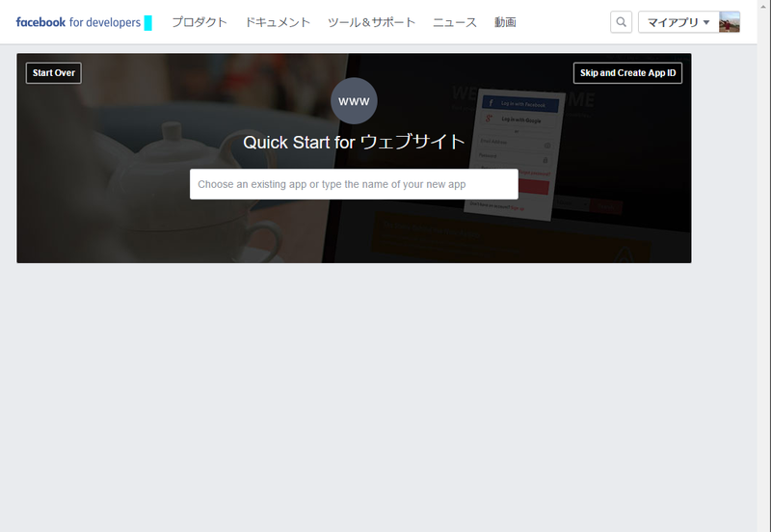Image resolution: width=771 pixels, height=532 pixels.
Task: Click the Quick Start for ウェブサイト heading
Action: [354, 142]
